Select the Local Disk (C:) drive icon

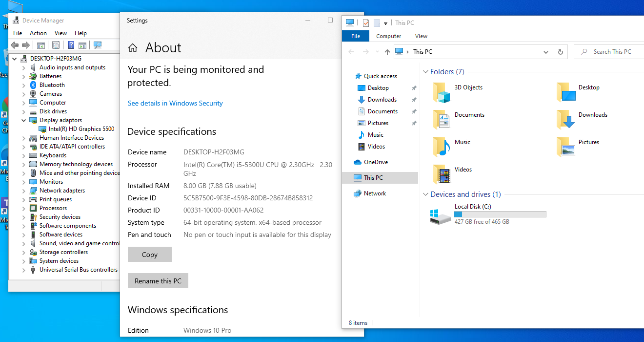pyautogui.click(x=441, y=216)
